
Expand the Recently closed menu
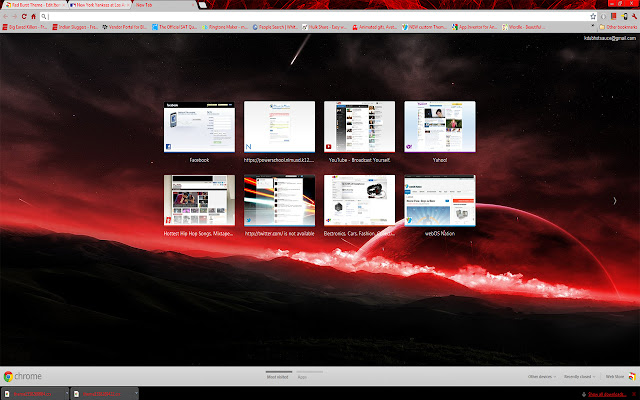579,376
